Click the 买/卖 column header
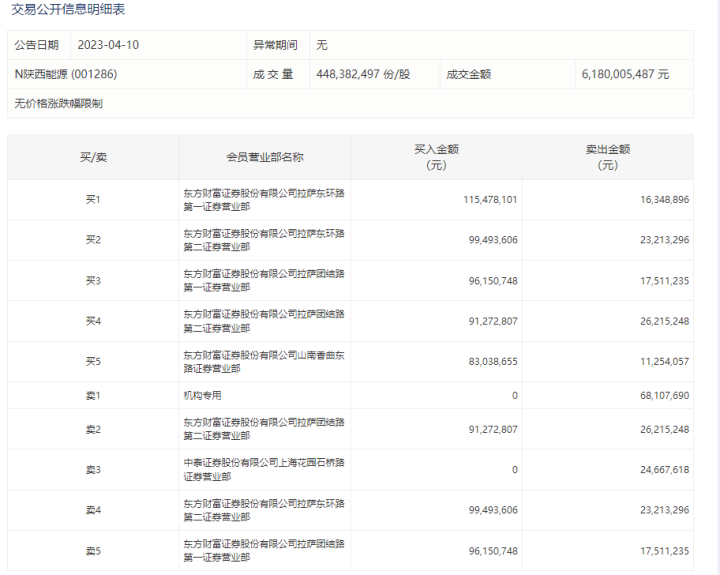 93,157
